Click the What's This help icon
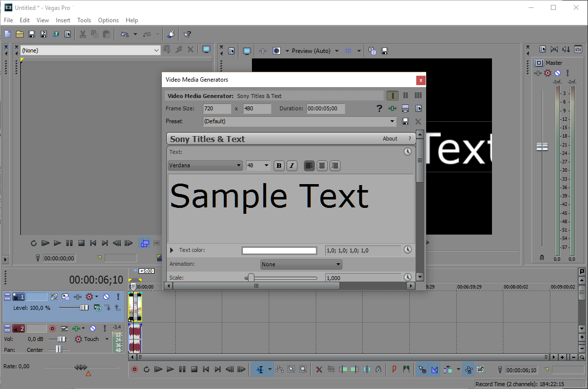Screen dimensions: 588x389 click(187, 34)
